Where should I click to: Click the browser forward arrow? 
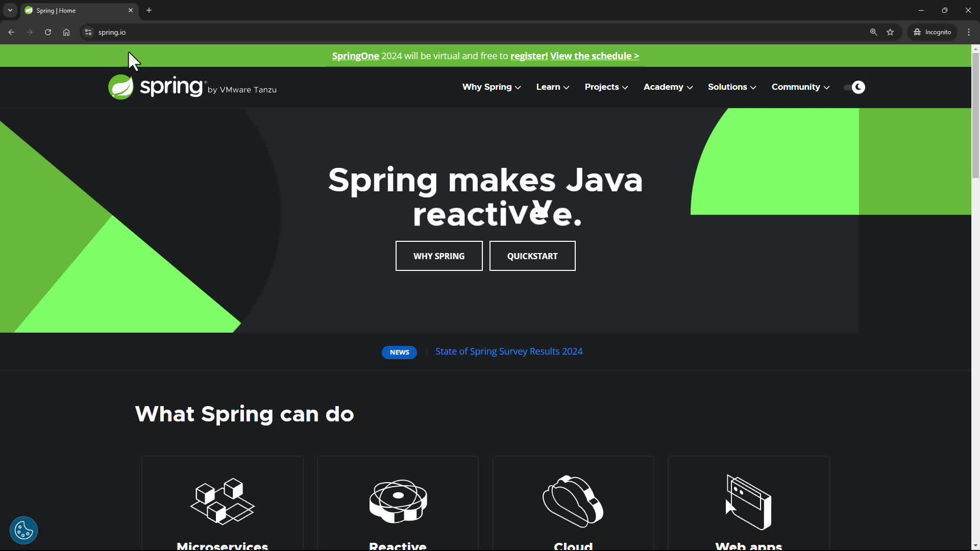click(30, 32)
